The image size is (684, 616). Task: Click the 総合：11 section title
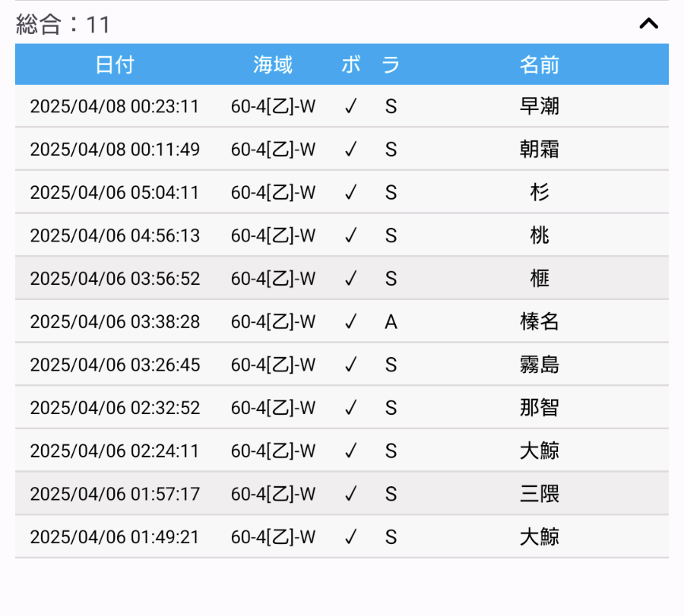point(63,24)
